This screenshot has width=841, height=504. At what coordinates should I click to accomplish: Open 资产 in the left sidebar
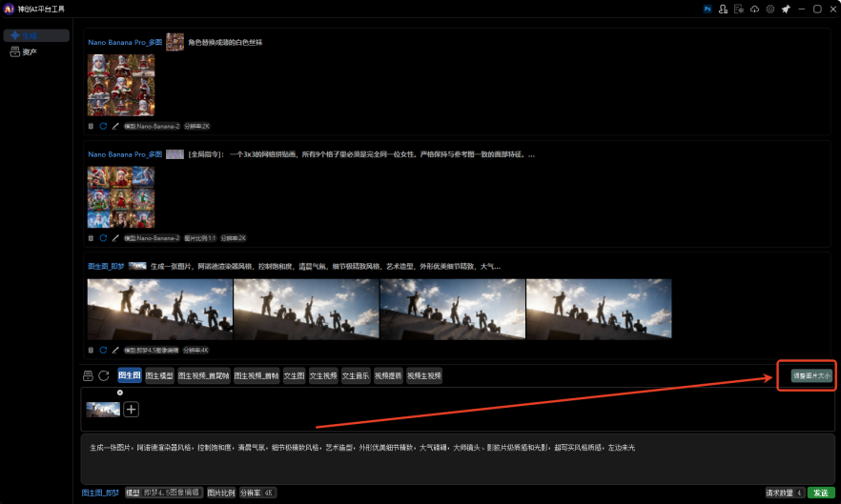click(30, 51)
